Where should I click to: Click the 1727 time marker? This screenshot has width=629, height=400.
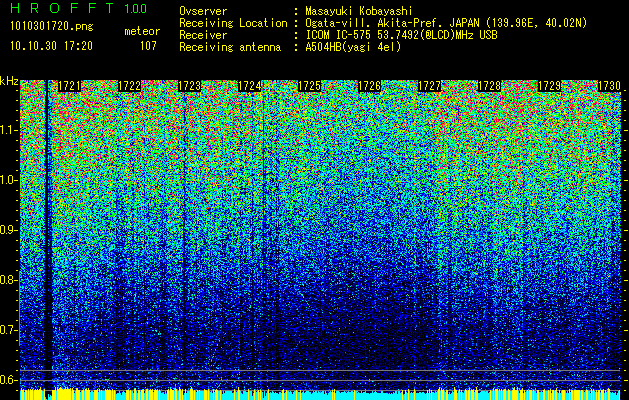point(429,86)
